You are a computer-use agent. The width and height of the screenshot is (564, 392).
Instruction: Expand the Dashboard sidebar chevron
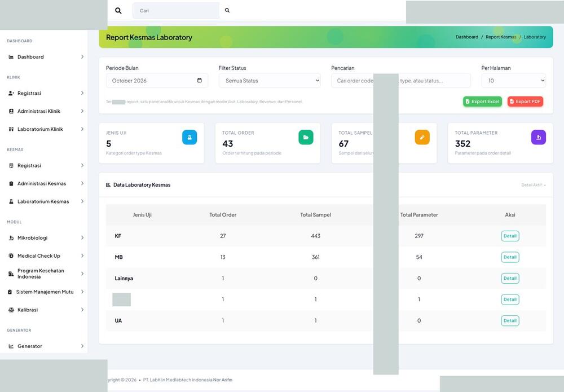[82, 57]
